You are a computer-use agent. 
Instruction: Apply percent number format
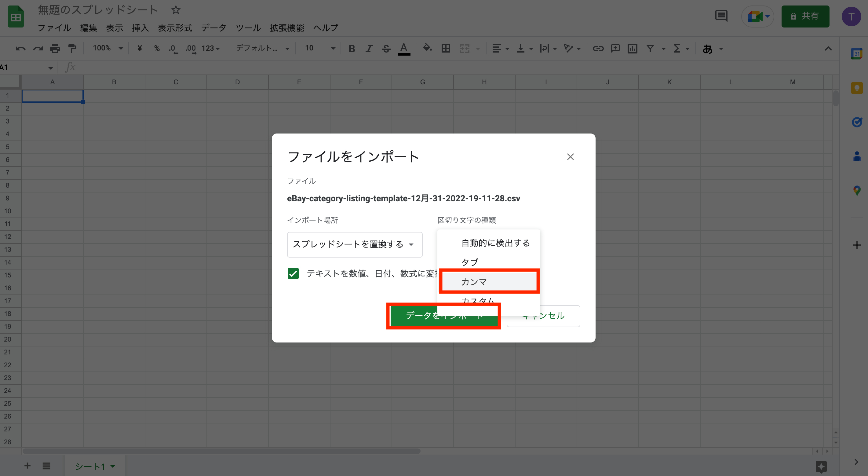pyautogui.click(x=157, y=49)
